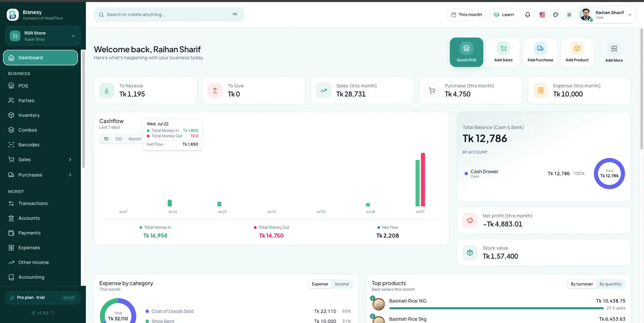Open the language flag selector
Image resolution: width=644 pixels, height=323 pixels.
[x=542, y=15]
